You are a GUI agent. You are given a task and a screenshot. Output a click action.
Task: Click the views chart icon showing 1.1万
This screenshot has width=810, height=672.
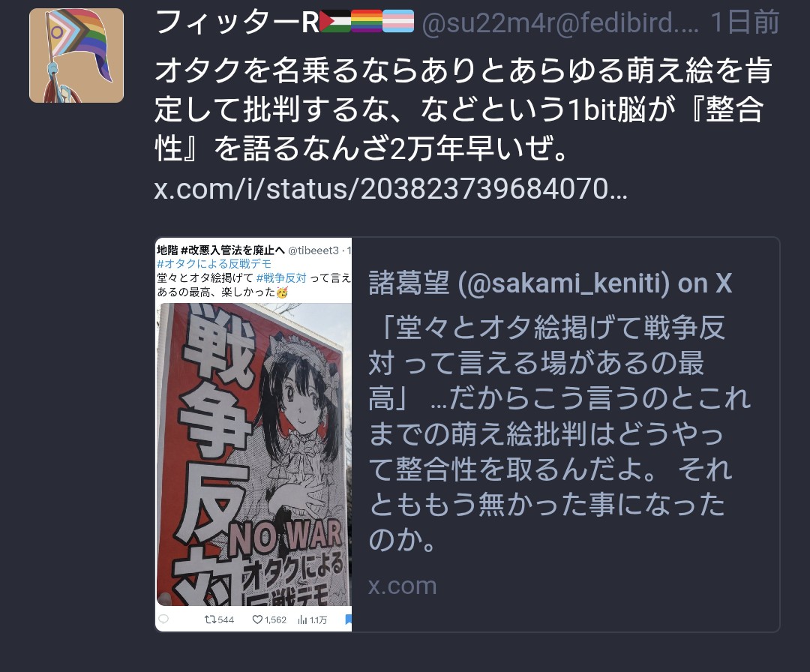(303, 619)
